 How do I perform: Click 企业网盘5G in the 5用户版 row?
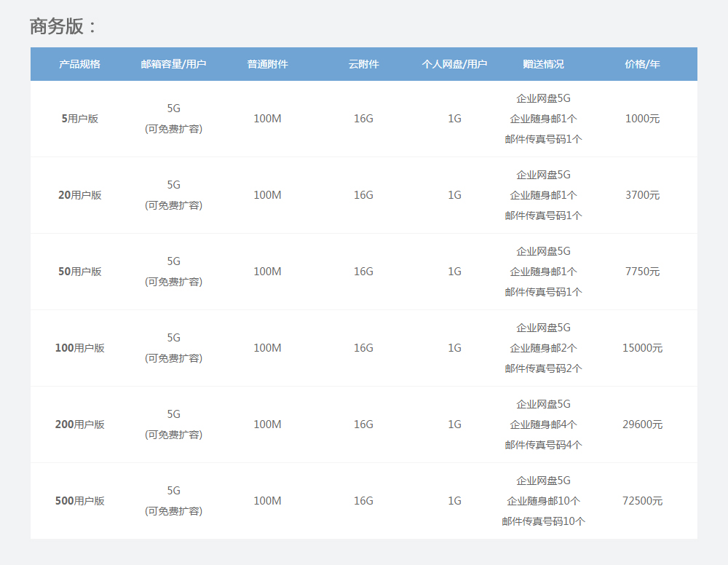click(x=543, y=98)
